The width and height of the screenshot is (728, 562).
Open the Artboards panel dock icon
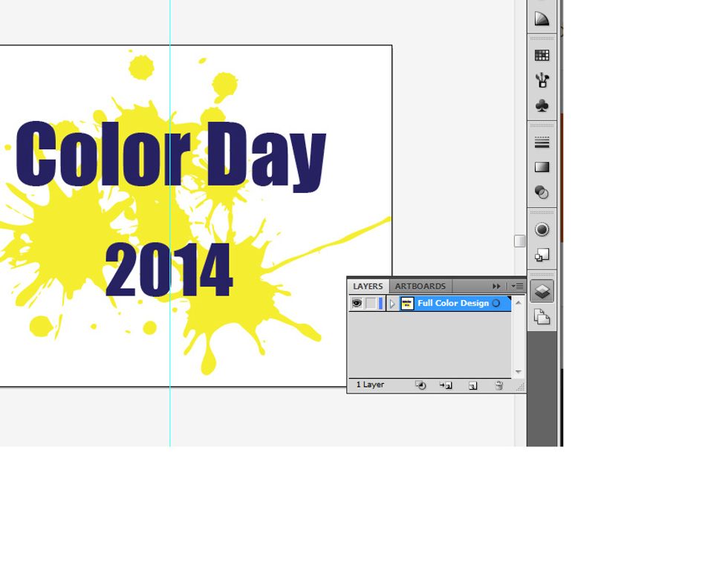tap(542, 318)
